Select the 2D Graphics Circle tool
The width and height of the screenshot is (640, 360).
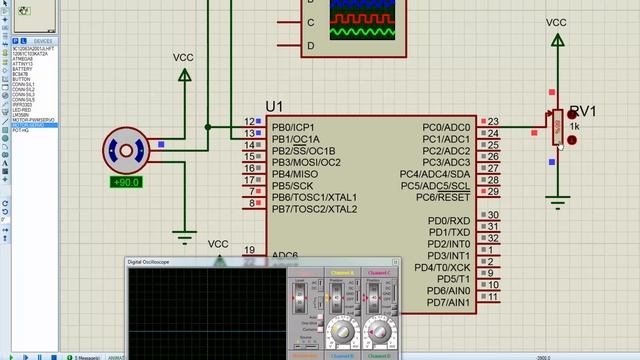(x=5, y=138)
